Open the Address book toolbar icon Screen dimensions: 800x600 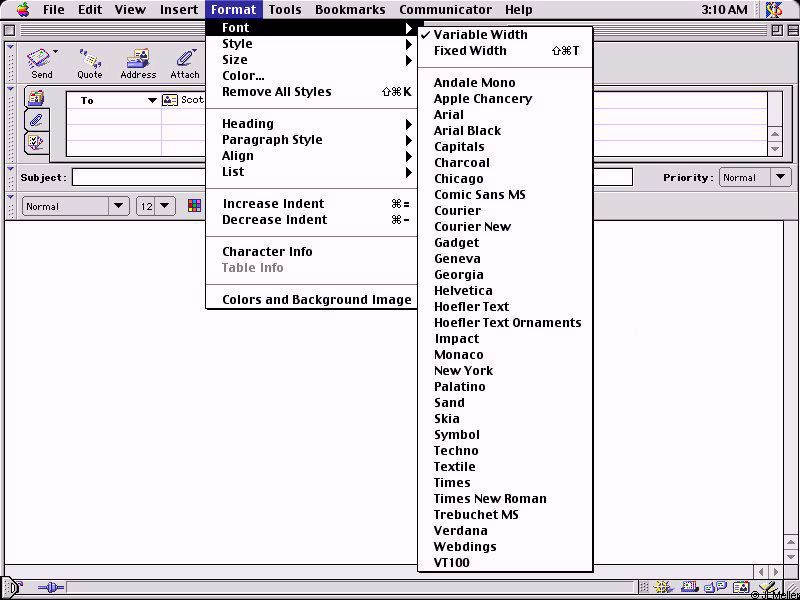coord(138,59)
